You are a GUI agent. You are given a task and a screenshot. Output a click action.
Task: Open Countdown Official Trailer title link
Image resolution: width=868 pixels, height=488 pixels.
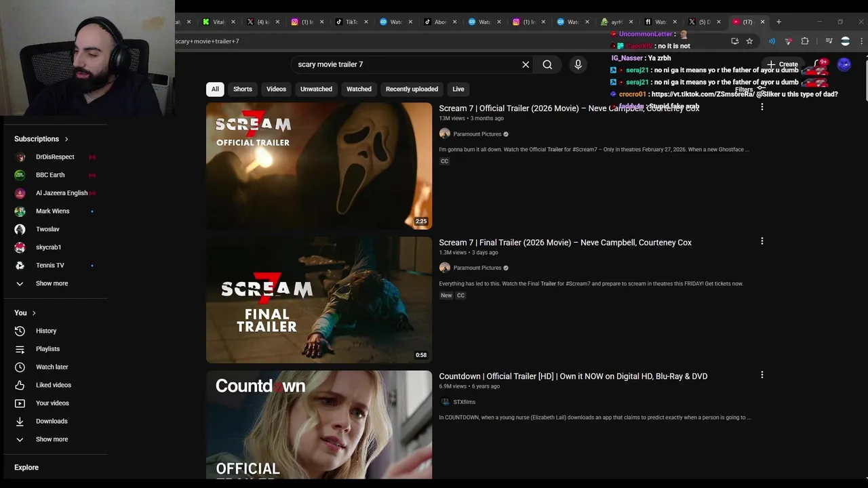pyautogui.click(x=573, y=376)
